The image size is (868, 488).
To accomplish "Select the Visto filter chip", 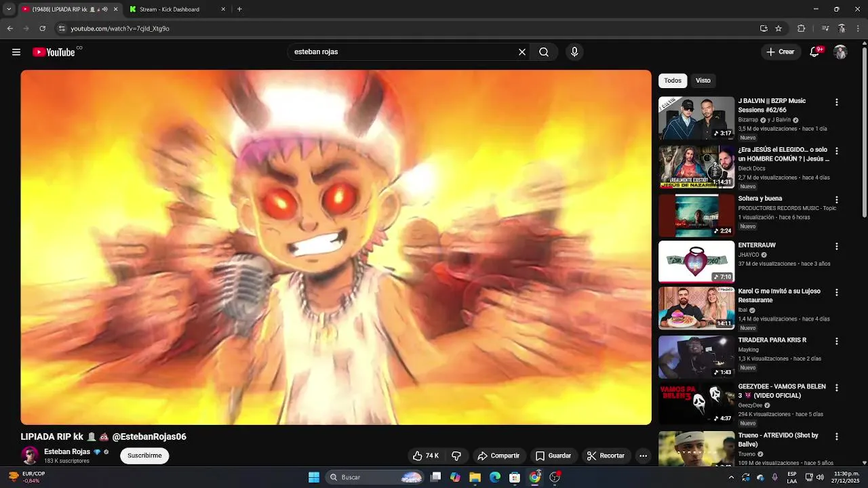I will point(703,81).
